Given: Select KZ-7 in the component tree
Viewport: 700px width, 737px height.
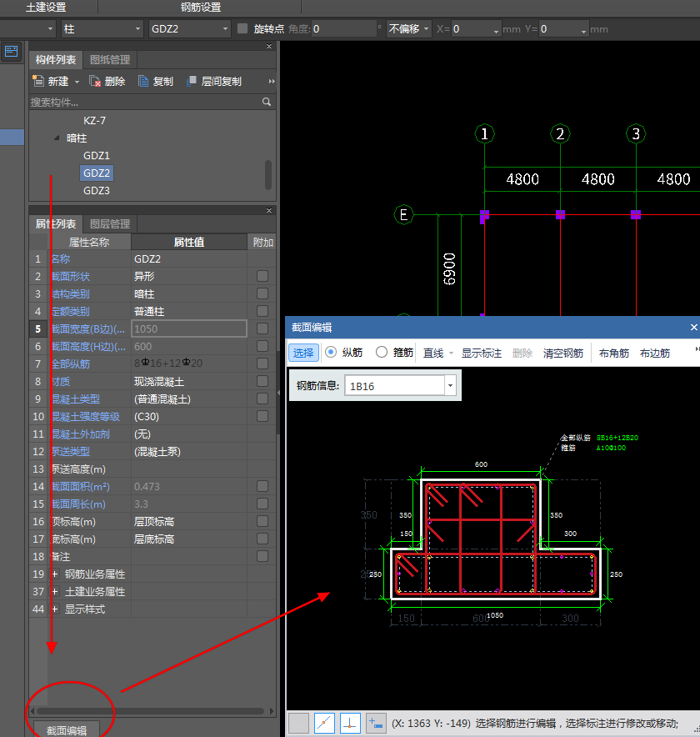Looking at the screenshot, I should (94, 120).
